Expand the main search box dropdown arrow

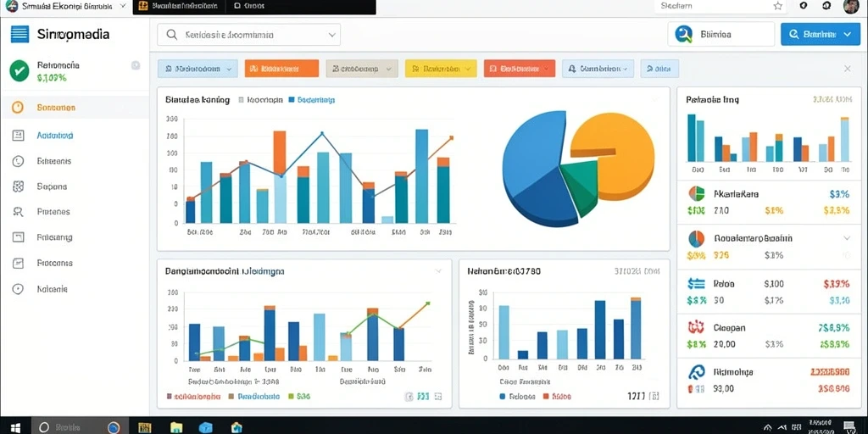click(x=331, y=34)
